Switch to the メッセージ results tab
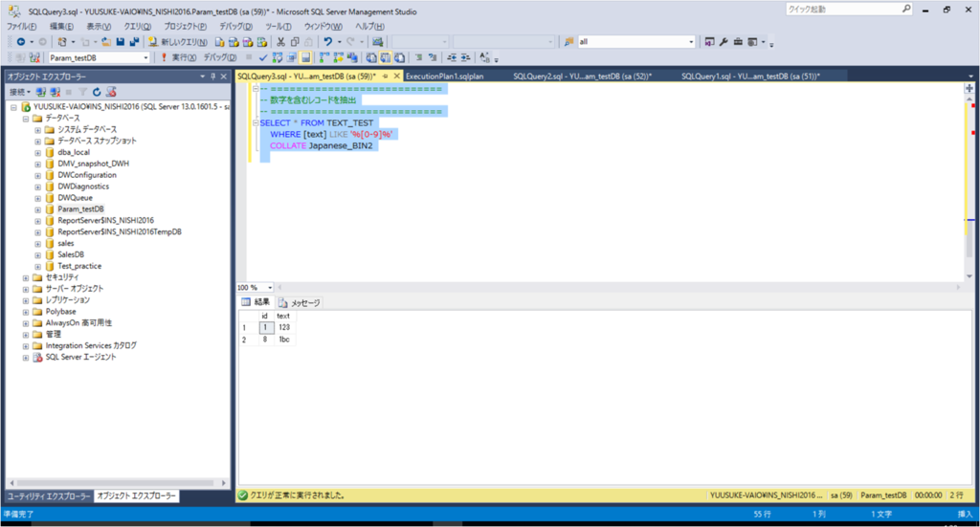Viewport: 980px width, 527px height. 300,302
